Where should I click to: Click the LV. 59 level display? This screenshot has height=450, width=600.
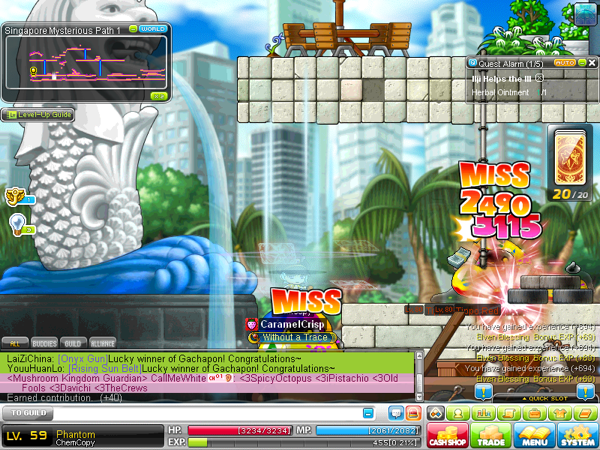point(27,435)
